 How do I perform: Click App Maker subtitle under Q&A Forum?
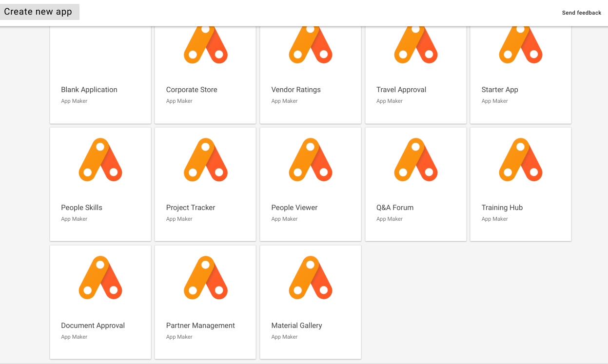(x=390, y=219)
